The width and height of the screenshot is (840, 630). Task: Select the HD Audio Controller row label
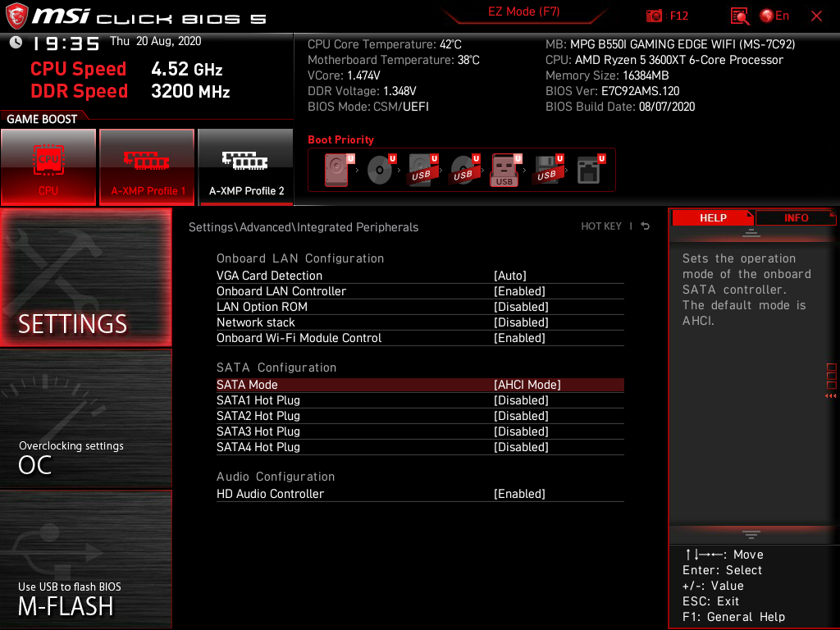[x=270, y=493]
